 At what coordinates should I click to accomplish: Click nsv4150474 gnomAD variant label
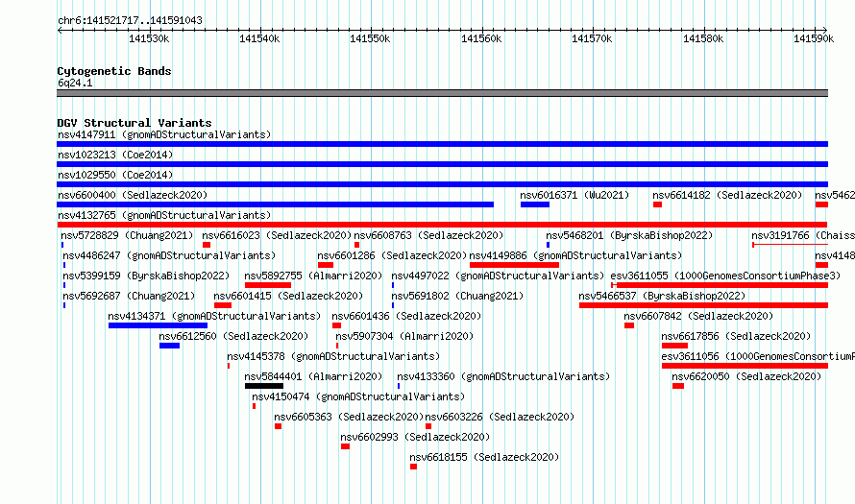(x=358, y=396)
